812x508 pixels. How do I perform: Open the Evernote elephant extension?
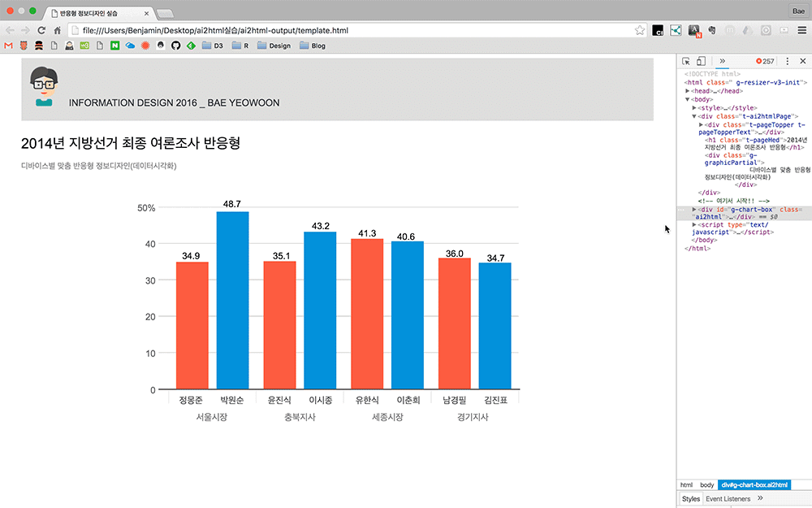[x=712, y=31]
